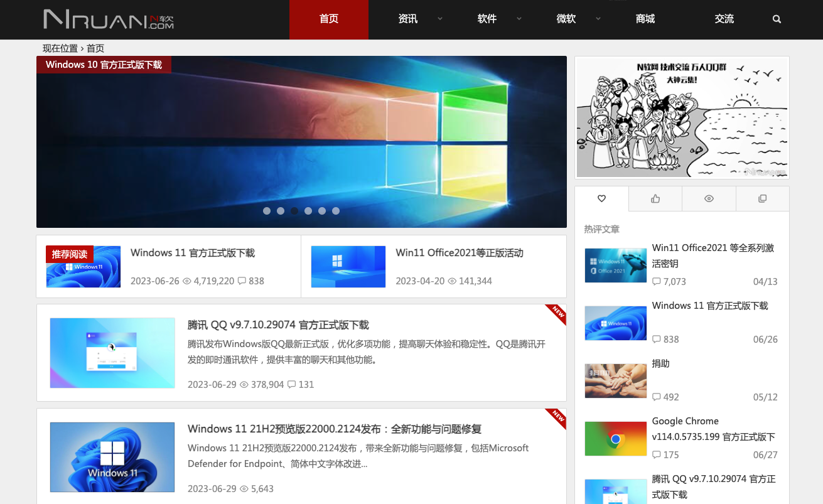Expand the chevron next to 资讯

pyautogui.click(x=440, y=19)
